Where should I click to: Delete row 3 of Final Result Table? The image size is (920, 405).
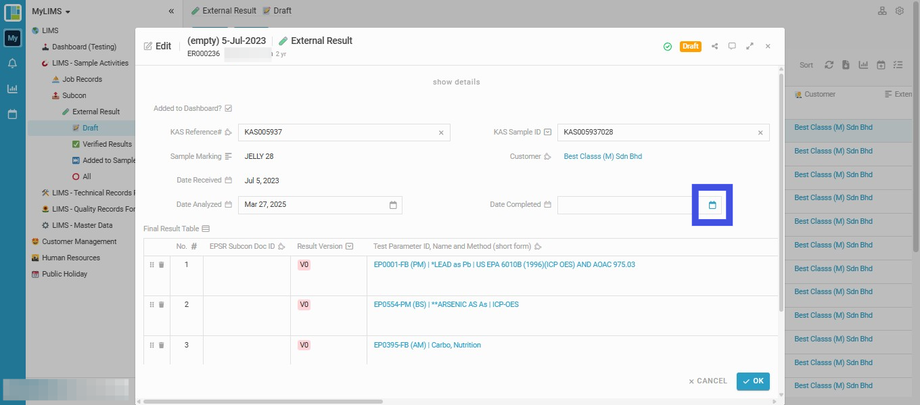click(161, 345)
